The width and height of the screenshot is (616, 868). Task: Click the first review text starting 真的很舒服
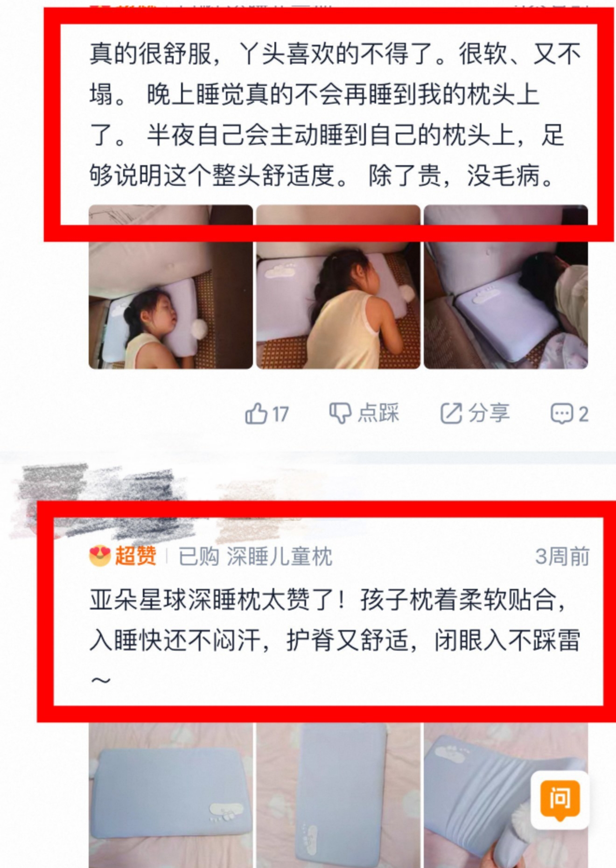click(x=335, y=115)
